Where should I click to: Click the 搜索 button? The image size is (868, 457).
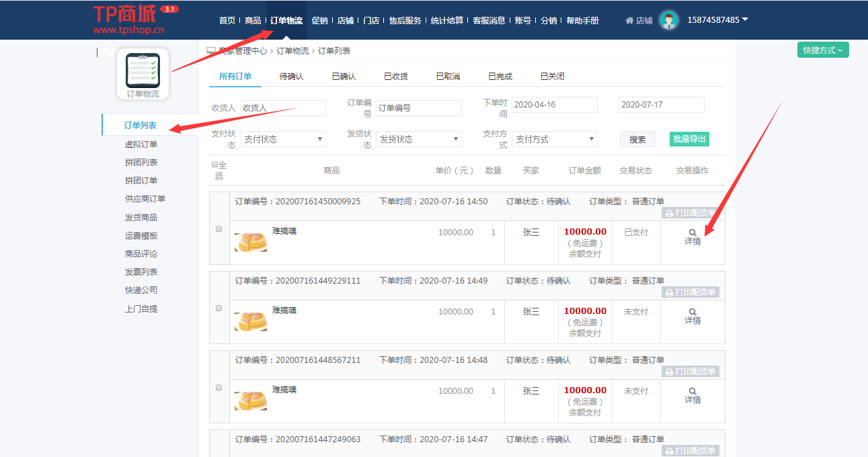(637, 140)
